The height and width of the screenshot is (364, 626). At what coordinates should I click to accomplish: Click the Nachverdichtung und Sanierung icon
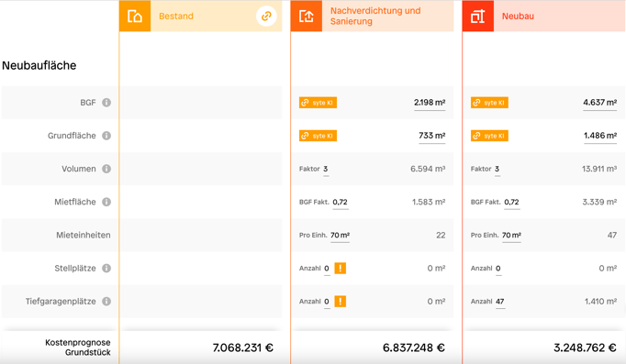[x=307, y=17]
